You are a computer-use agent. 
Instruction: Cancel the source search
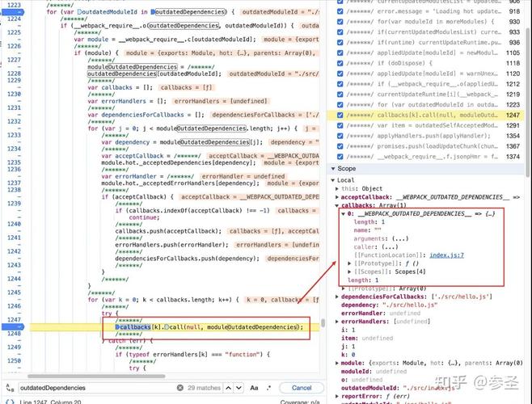point(302,388)
